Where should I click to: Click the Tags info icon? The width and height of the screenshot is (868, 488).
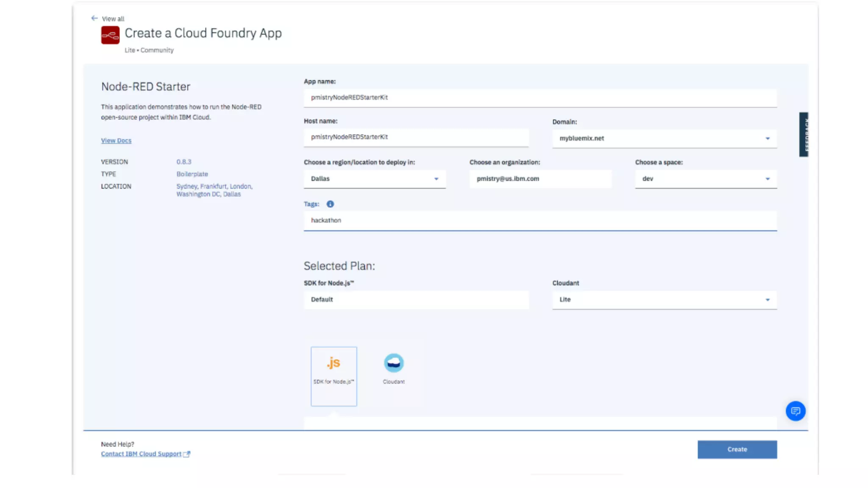[x=330, y=204]
